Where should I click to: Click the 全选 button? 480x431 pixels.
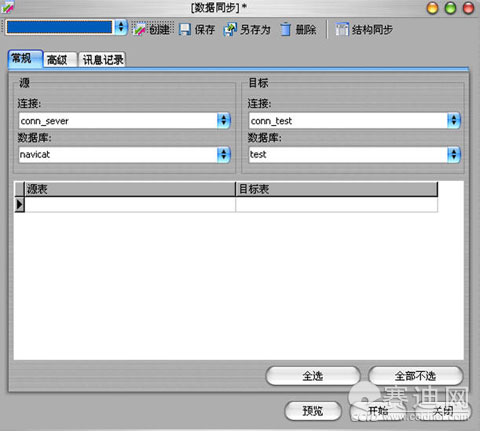click(313, 376)
